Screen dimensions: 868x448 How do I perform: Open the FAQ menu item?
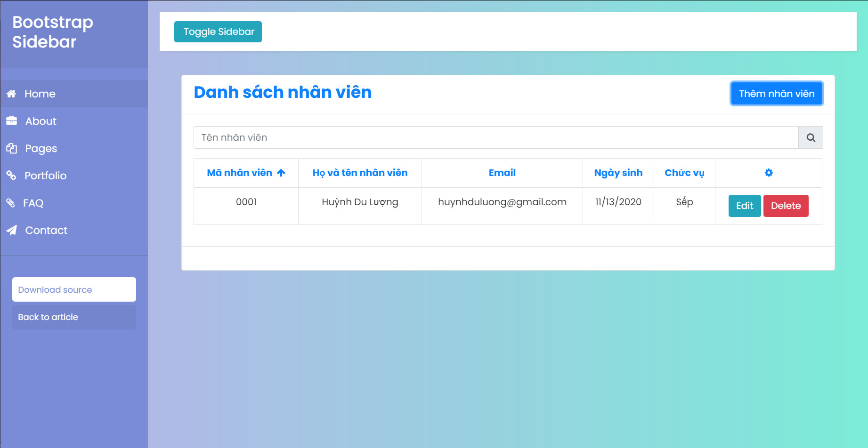tap(74, 203)
